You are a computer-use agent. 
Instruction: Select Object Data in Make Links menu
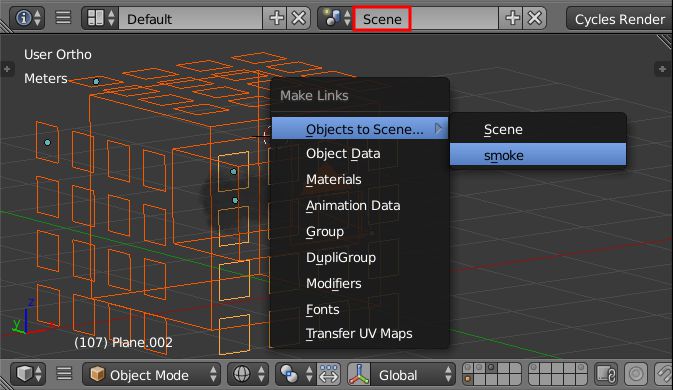tap(360, 154)
